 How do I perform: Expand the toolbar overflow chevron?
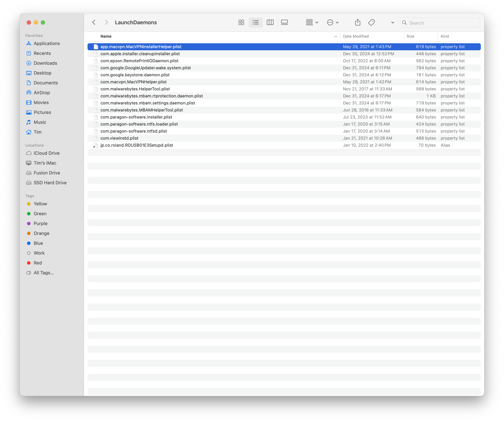(x=392, y=22)
